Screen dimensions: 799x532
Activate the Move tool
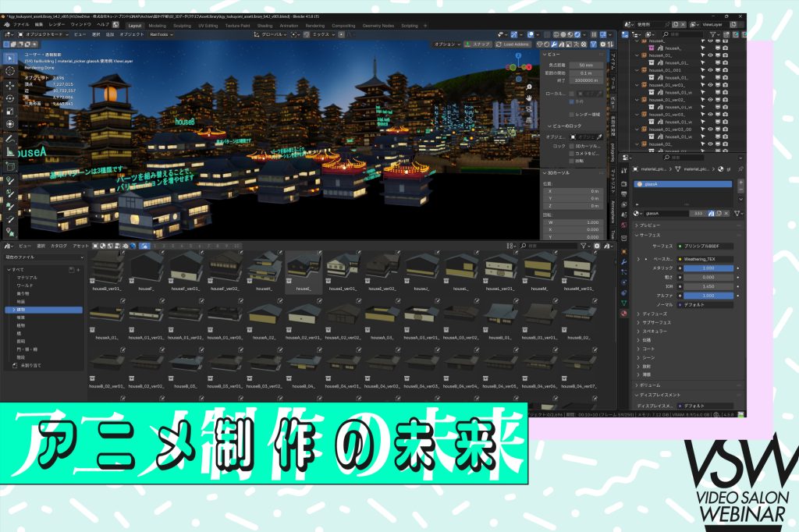[9, 85]
